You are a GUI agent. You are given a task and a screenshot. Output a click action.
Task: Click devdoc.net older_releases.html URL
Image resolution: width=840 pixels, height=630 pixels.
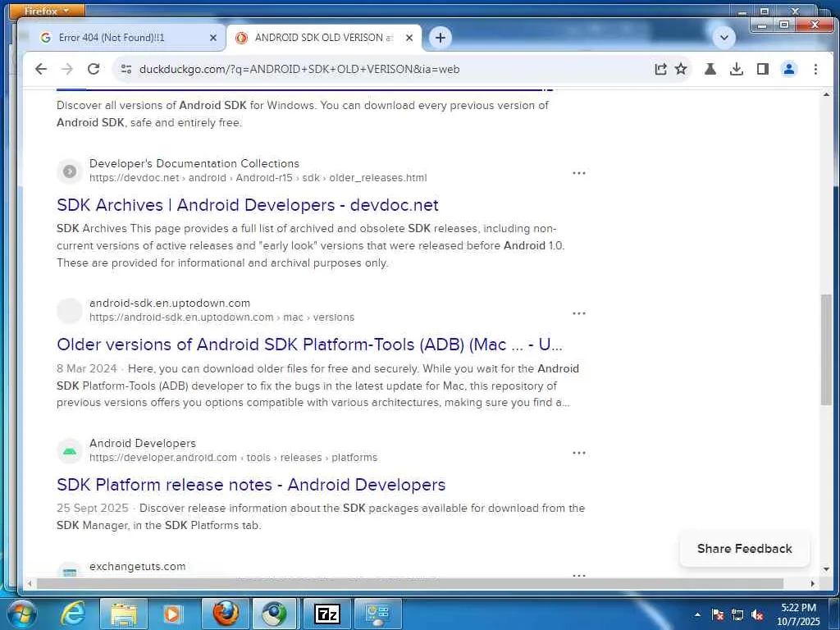pyautogui.click(x=258, y=178)
